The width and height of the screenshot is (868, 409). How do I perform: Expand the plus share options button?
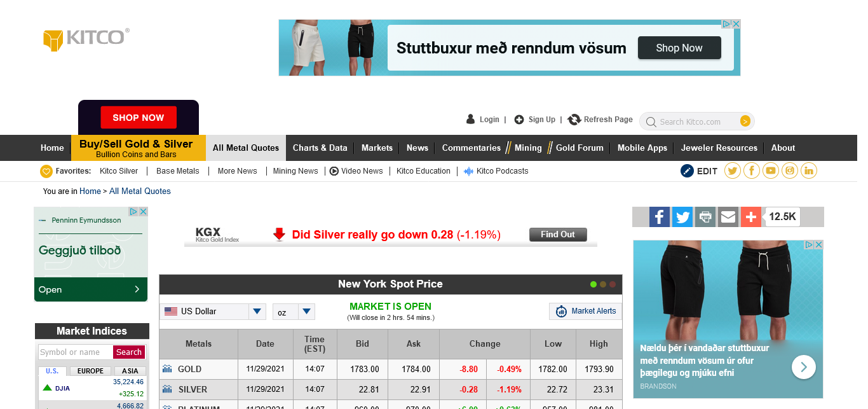pos(751,217)
